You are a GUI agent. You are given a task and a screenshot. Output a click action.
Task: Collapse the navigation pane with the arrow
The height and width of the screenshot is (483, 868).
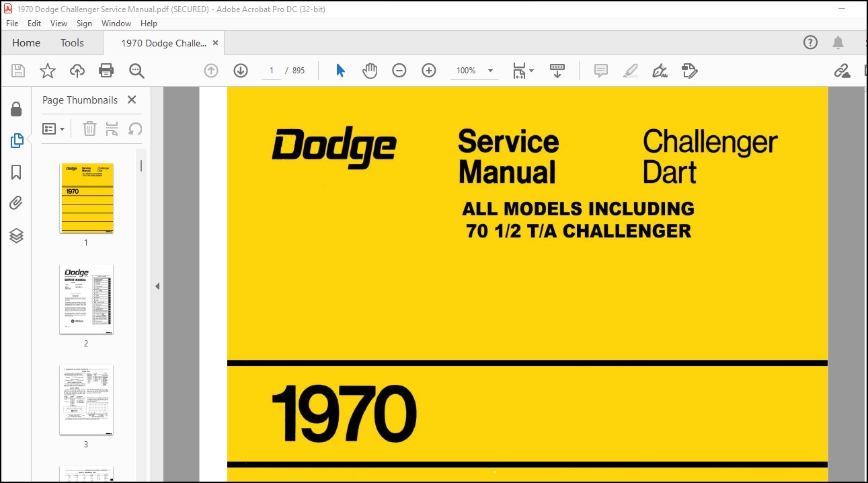pos(157,286)
